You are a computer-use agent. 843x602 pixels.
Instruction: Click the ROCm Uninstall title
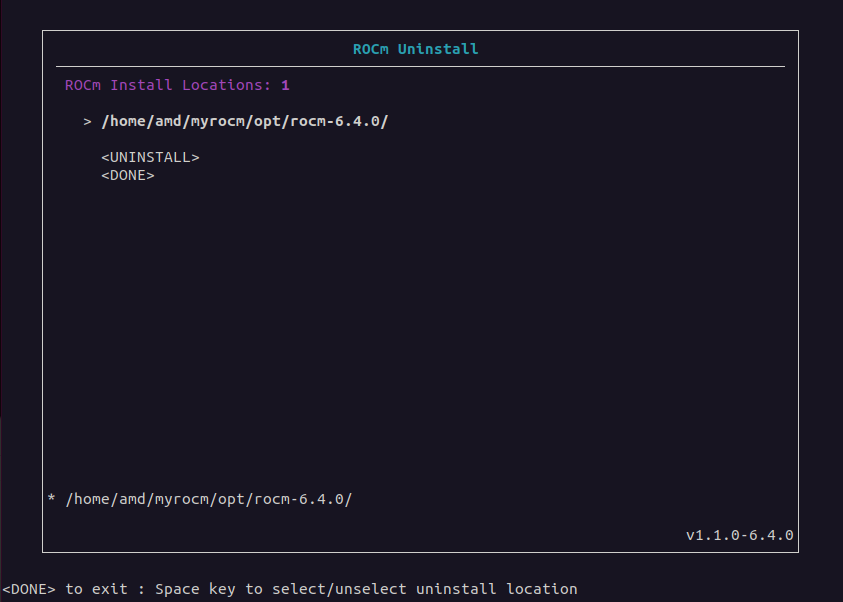(415, 48)
